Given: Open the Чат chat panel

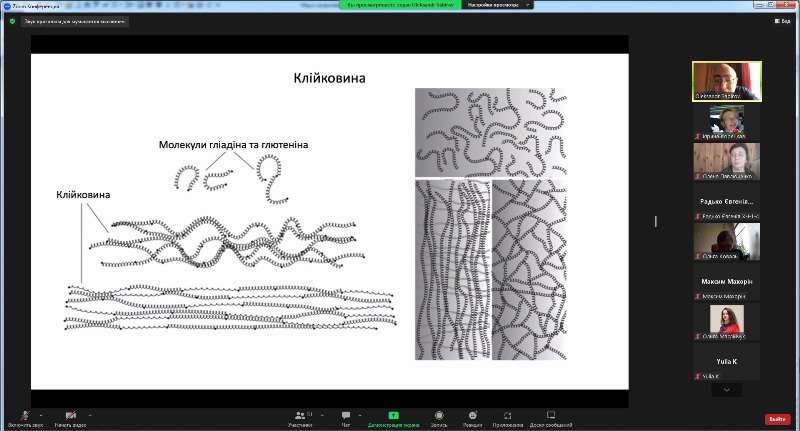Looking at the screenshot, I should (x=346, y=419).
